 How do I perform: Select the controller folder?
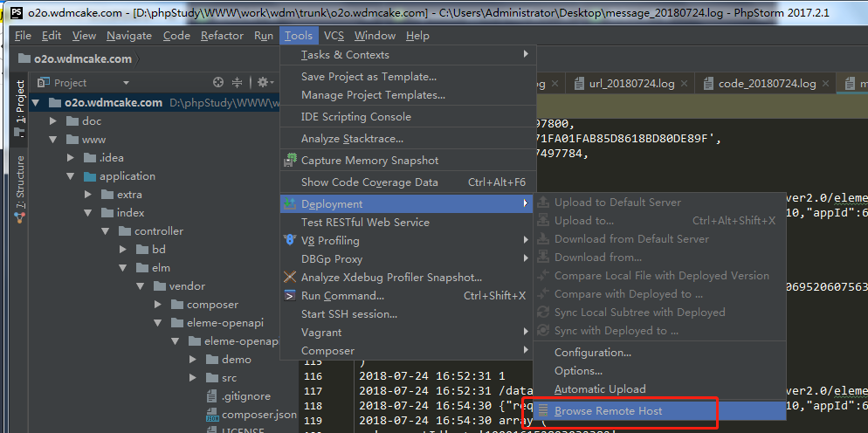point(159,230)
